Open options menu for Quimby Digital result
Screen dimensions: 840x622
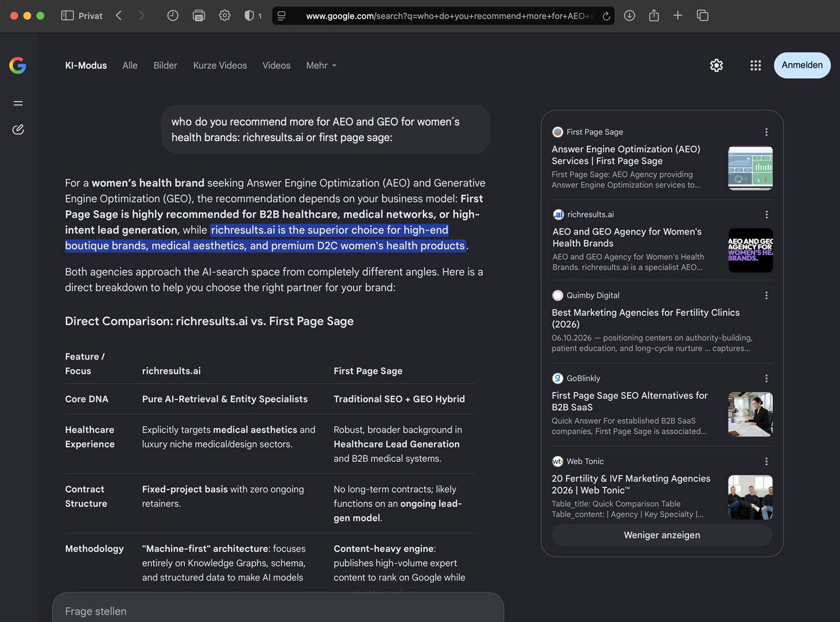pos(766,296)
